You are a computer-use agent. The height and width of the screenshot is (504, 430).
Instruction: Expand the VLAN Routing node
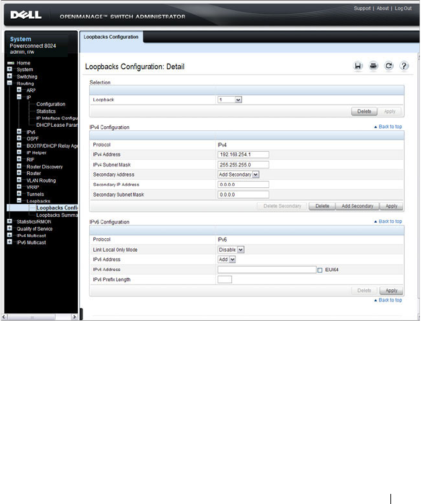[19, 180]
